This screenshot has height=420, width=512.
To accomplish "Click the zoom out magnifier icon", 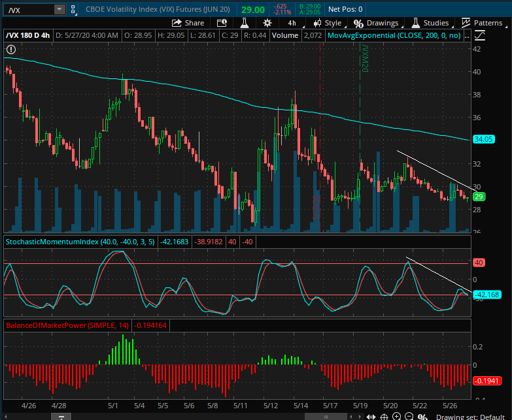I will click(x=409, y=417).
